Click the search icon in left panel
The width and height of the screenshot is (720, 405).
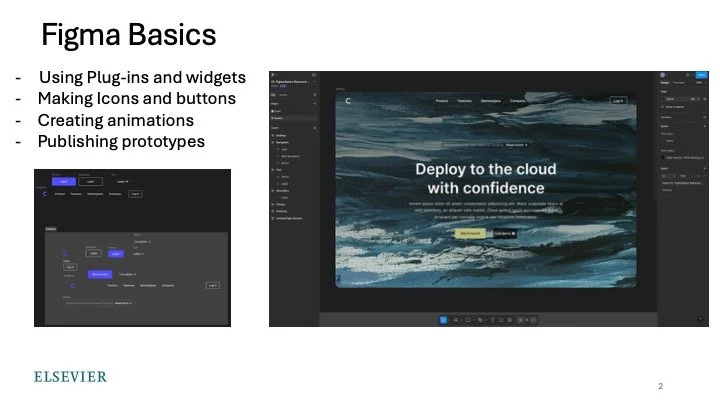point(315,95)
